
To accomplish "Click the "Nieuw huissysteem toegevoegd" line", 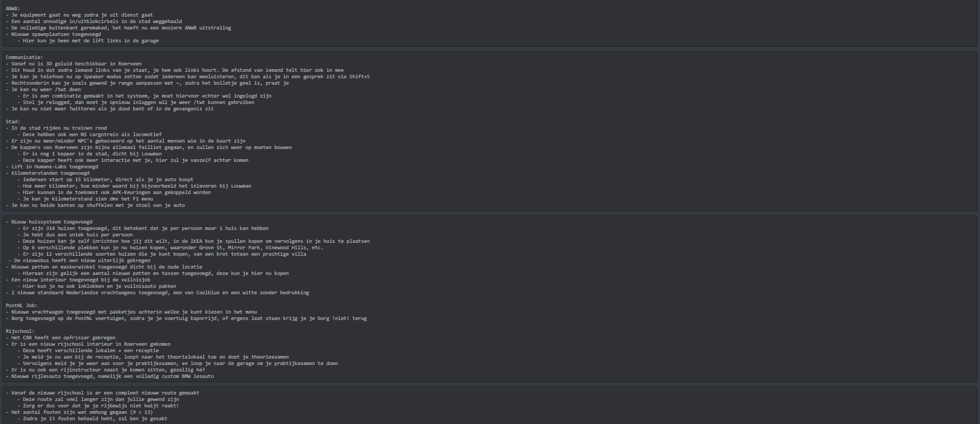I will tap(51, 222).
